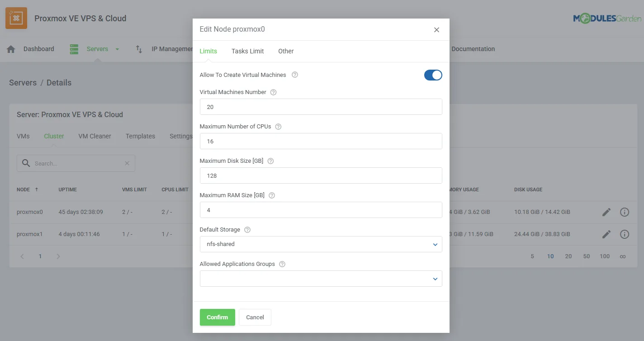Show unlimited rows per page
Image resolution: width=644 pixels, height=341 pixels.
point(623,256)
